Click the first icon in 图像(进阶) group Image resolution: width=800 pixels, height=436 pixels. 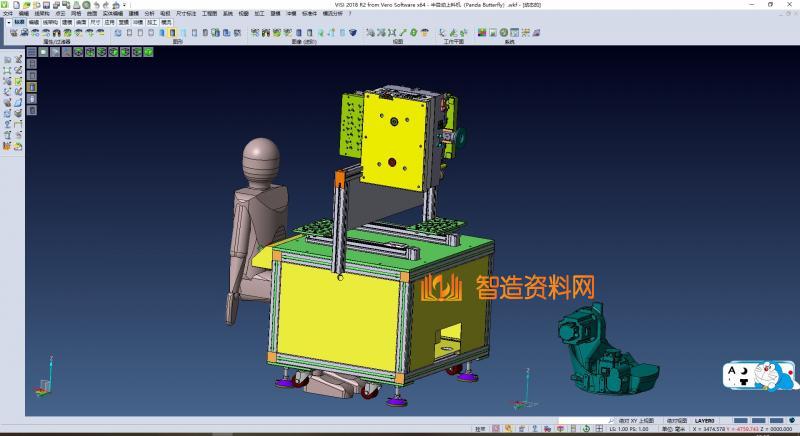(x=254, y=33)
